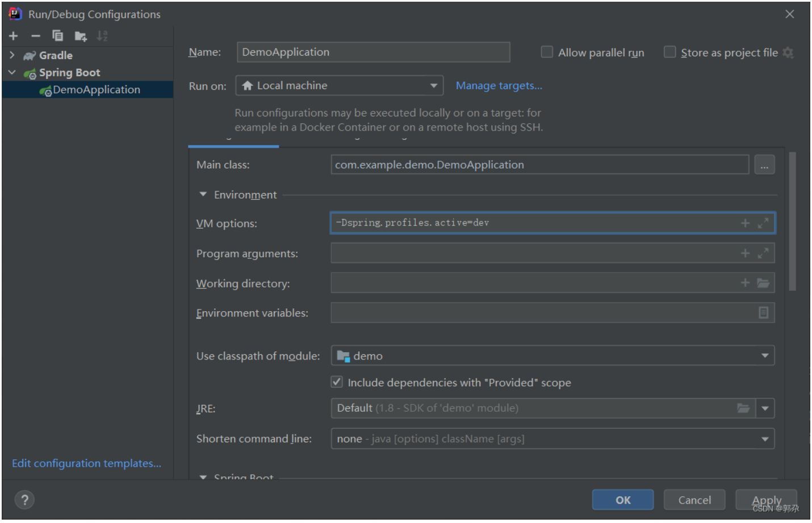Expand the VM options field editor
The image size is (812, 523).
(763, 223)
